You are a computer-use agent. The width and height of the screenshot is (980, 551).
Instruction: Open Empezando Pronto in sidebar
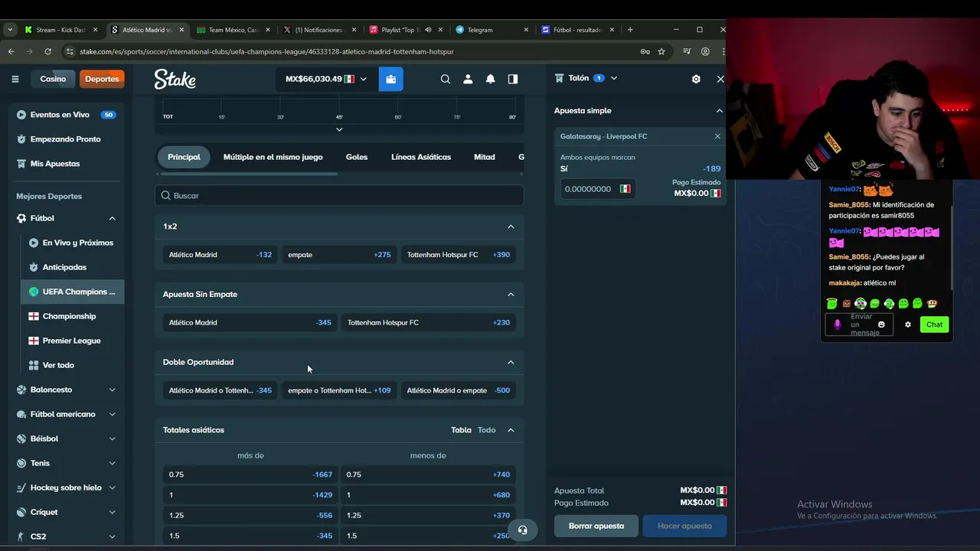point(66,139)
